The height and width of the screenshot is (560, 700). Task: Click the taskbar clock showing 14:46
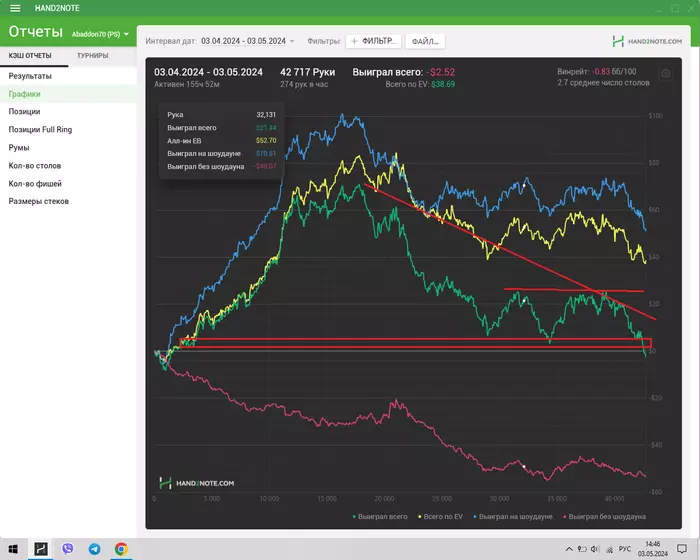tap(653, 549)
